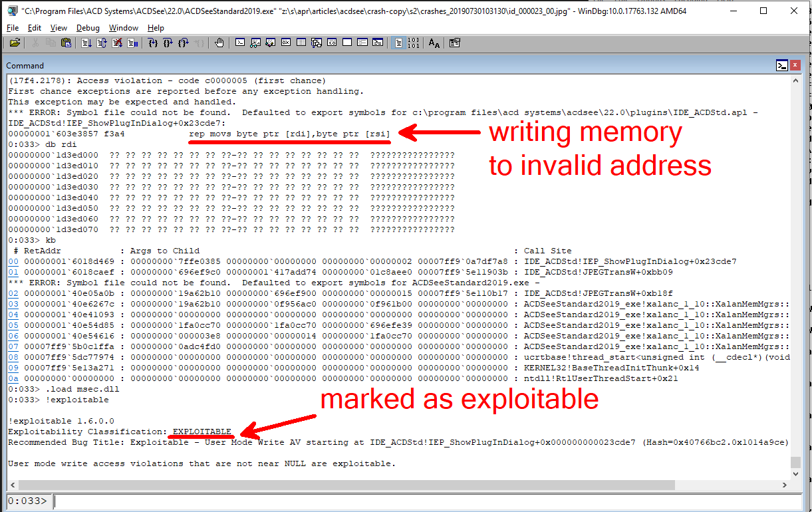Click stack frame link 03

pos(13,305)
